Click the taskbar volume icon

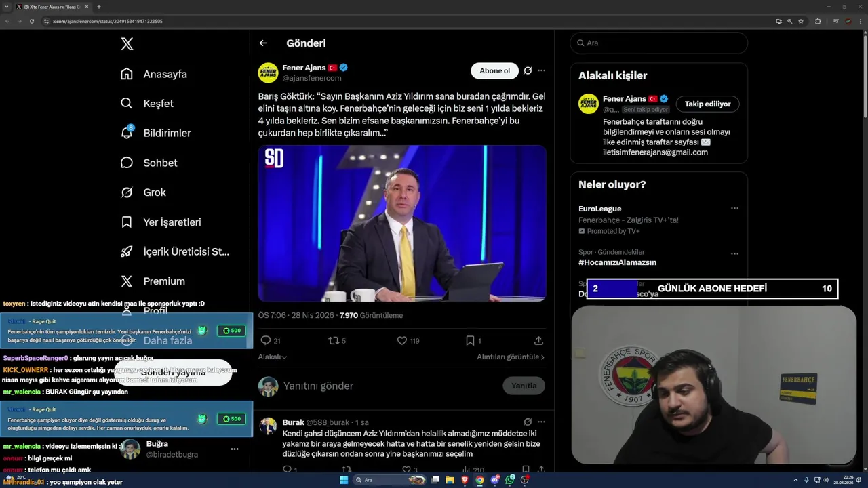click(825, 480)
